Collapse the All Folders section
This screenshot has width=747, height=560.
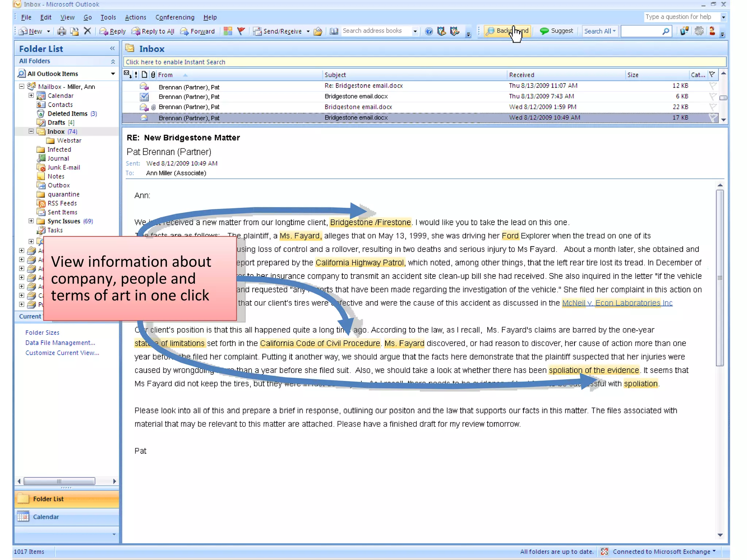[113, 61]
